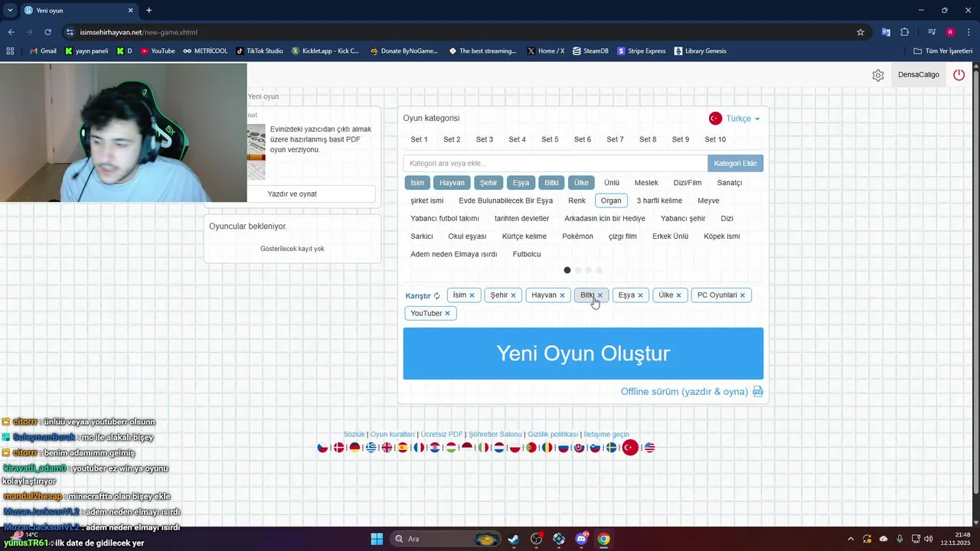Select the Spanish flag language
Viewport: 980px width, 551px height.
point(403,448)
